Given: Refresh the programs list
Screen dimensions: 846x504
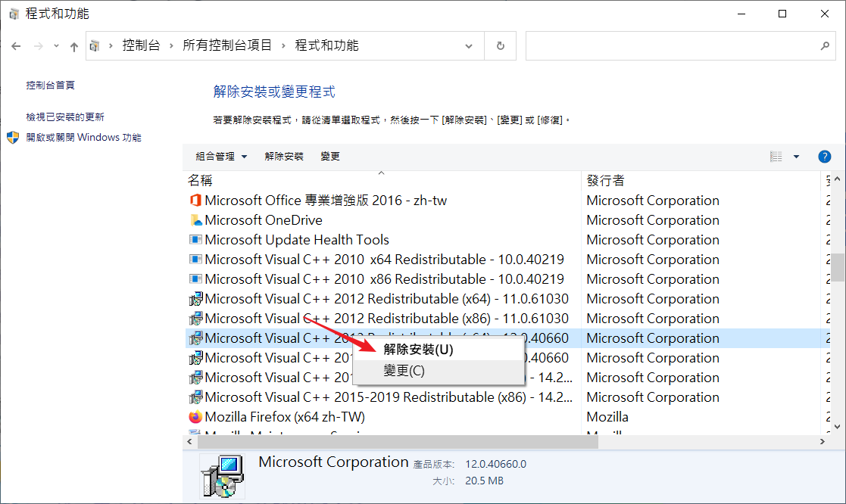Looking at the screenshot, I should pos(500,46).
